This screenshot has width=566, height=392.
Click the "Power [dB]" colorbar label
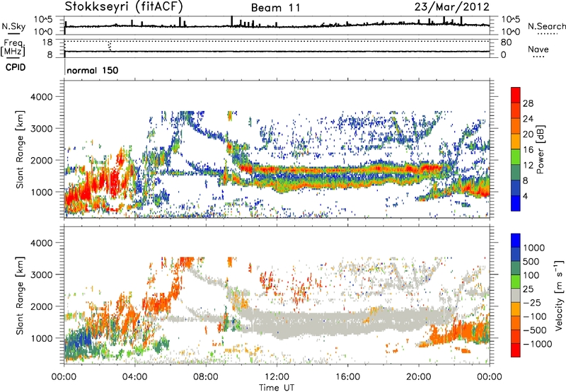[540, 149]
